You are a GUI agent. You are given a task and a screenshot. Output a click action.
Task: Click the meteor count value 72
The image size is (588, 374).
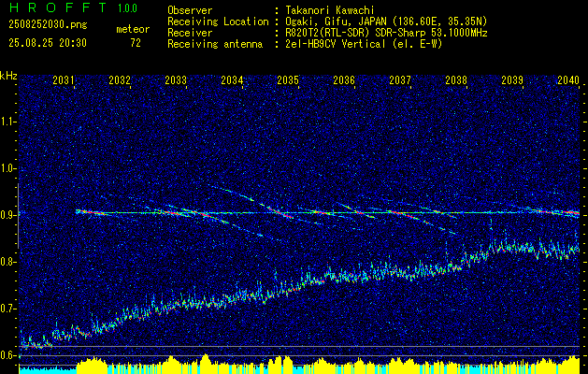pyautogui.click(x=136, y=43)
